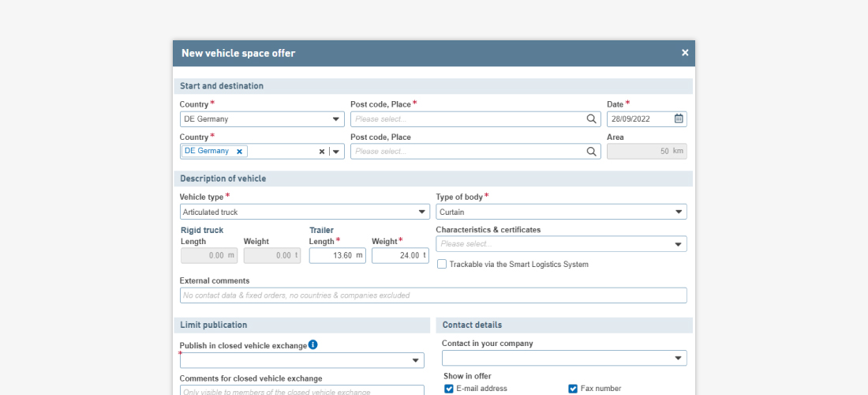Expand the Vehicle type dropdown

coord(421,213)
